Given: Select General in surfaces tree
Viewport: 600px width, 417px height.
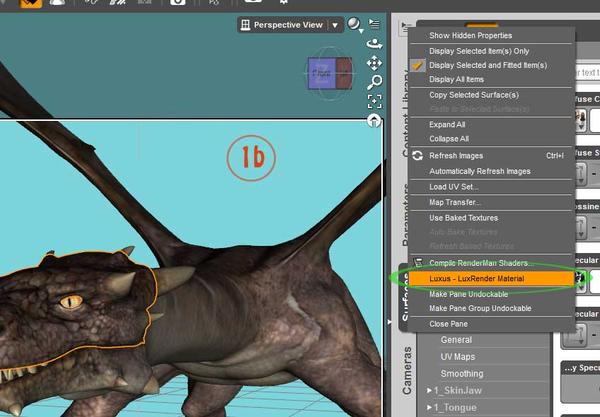Looking at the screenshot, I should 456,340.
